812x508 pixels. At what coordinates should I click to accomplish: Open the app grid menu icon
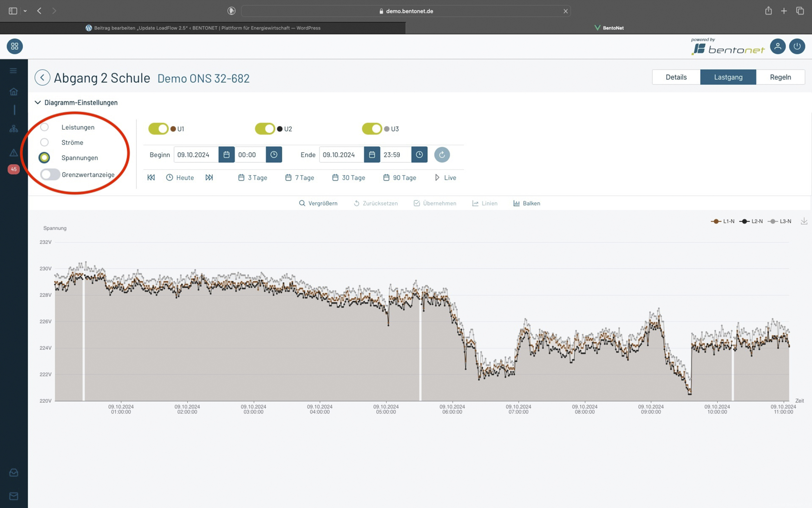point(15,46)
